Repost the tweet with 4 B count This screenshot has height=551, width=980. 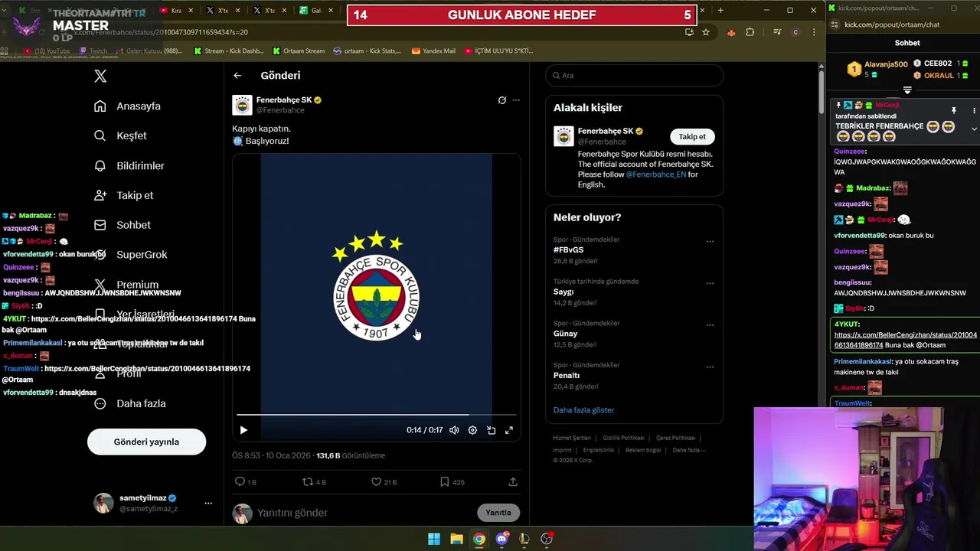point(314,482)
